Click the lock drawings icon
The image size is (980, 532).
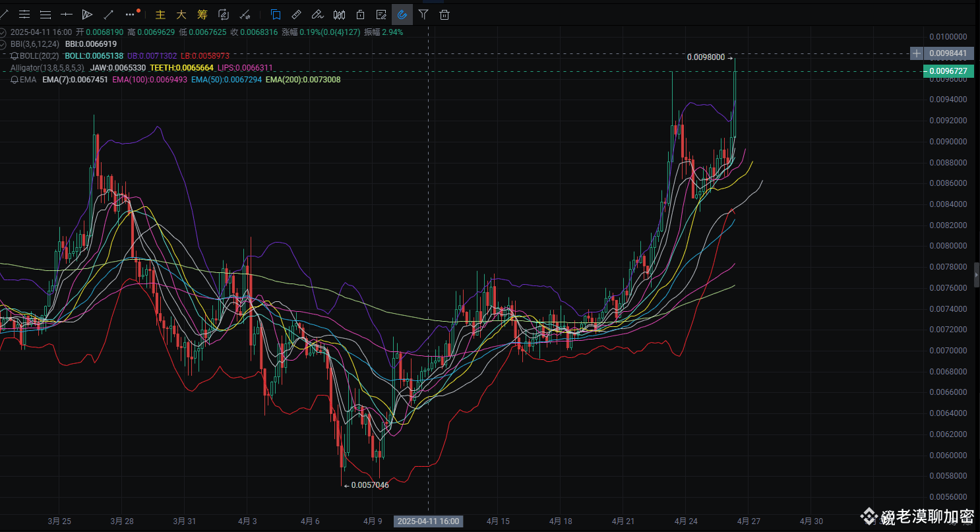click(x=360, y=14)
